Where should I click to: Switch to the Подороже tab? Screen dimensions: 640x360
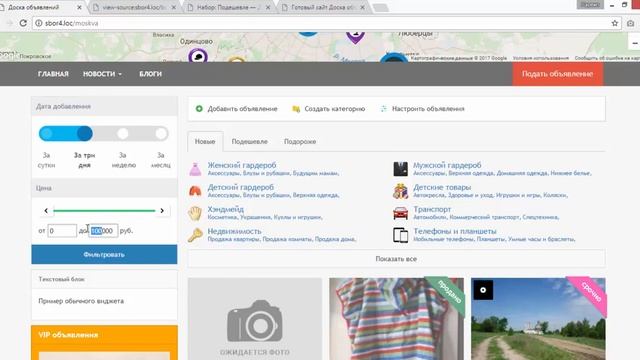300,141
